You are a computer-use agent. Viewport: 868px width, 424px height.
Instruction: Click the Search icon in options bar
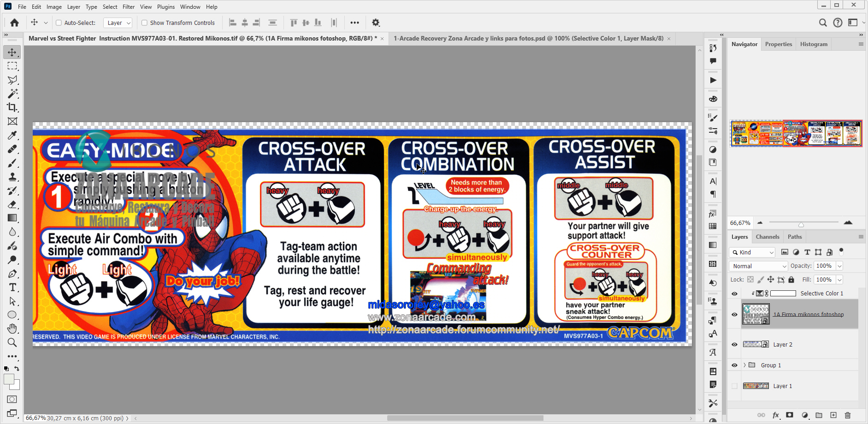point(823,23)
